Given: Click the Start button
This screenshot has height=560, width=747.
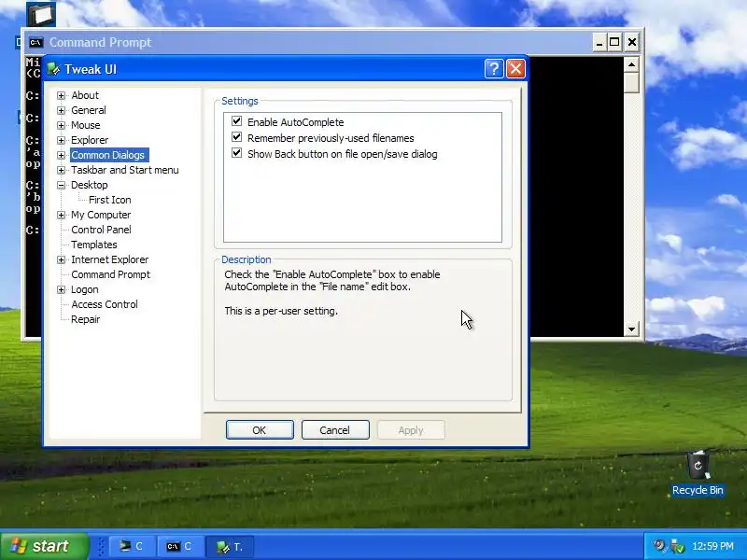Looking at the screenshot, I should tap(44, 546).
